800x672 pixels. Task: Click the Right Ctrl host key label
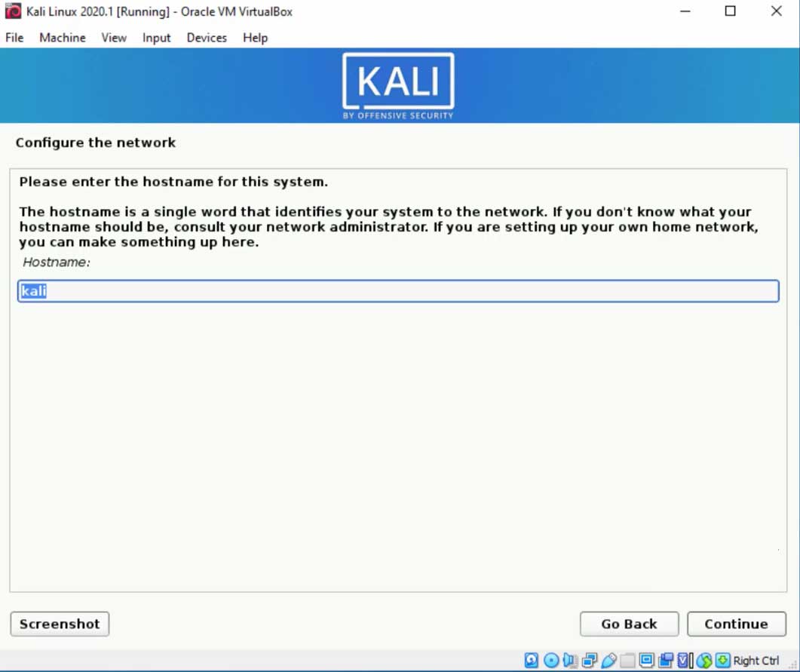[756, 661]
